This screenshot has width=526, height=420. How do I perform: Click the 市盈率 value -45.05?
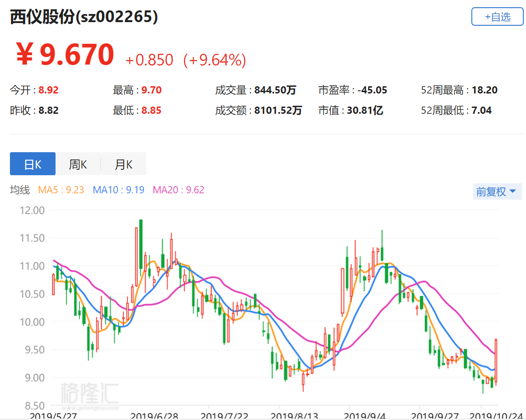coord(372,90)
